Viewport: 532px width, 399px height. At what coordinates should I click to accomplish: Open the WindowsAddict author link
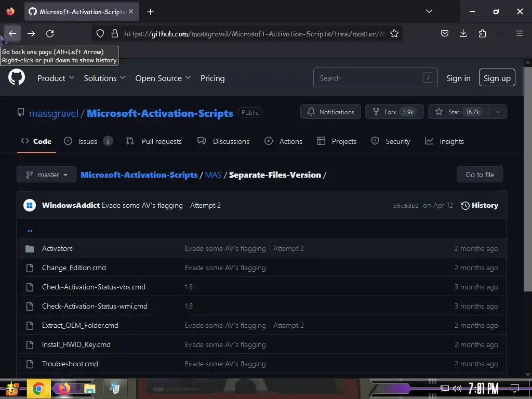pyautogui.click(x=71, y=205)
